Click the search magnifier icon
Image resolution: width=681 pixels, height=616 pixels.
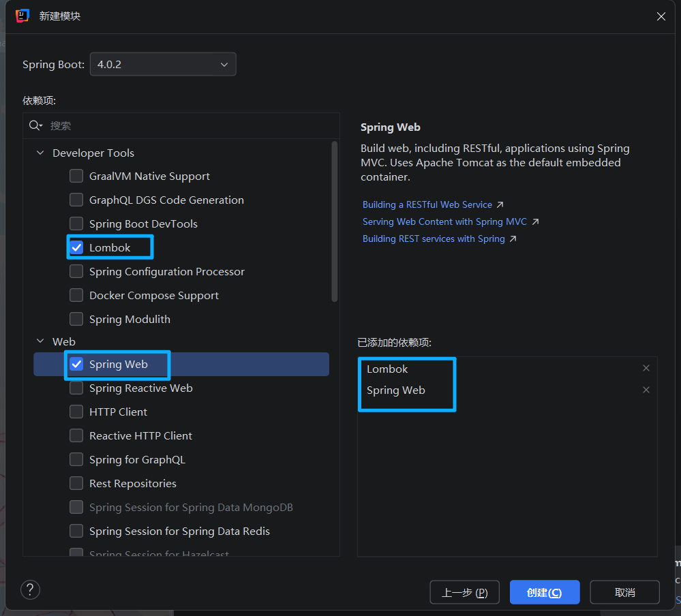point(35,126)
